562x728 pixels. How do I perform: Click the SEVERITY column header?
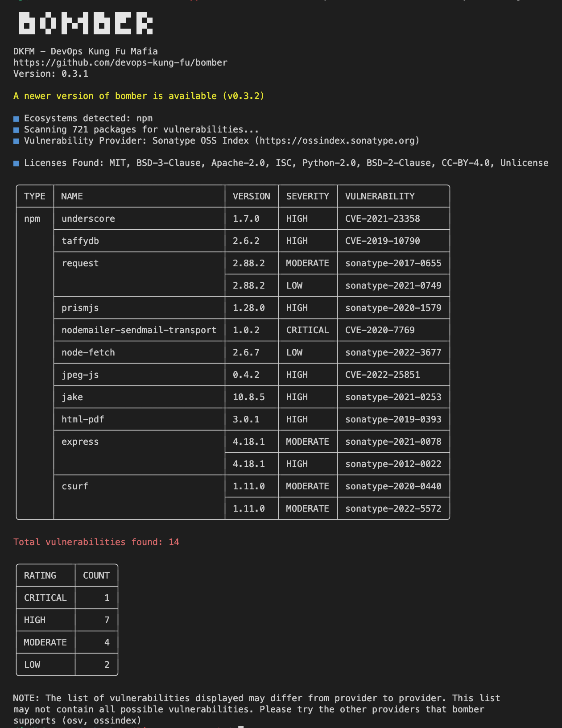[308, 196]
